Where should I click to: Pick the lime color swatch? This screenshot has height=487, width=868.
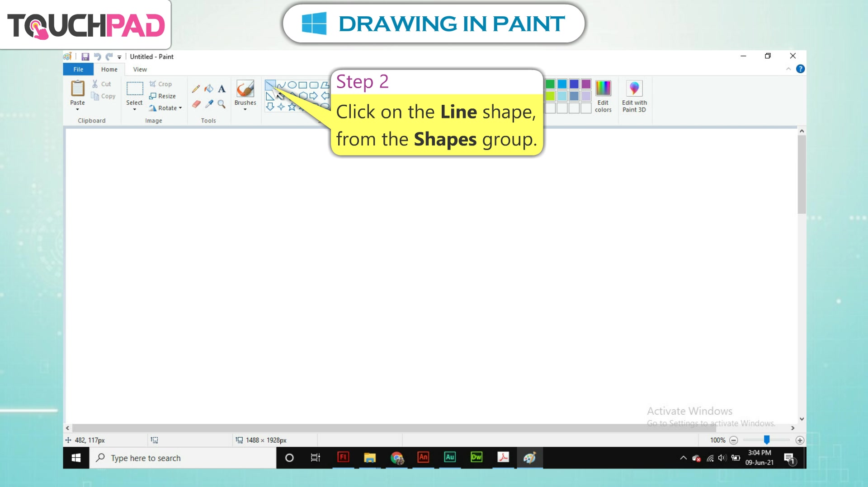coord(550,96)
